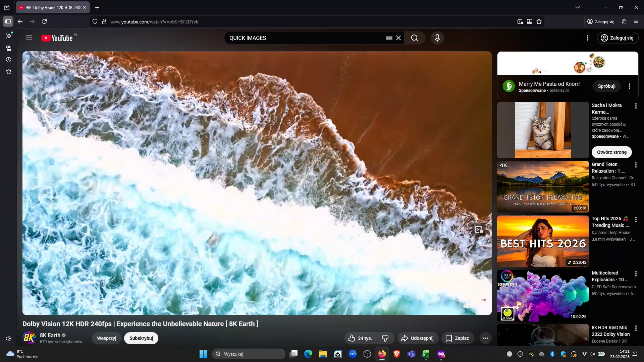
Task: Bookmark this page with the star
Action: pos(539,21)
